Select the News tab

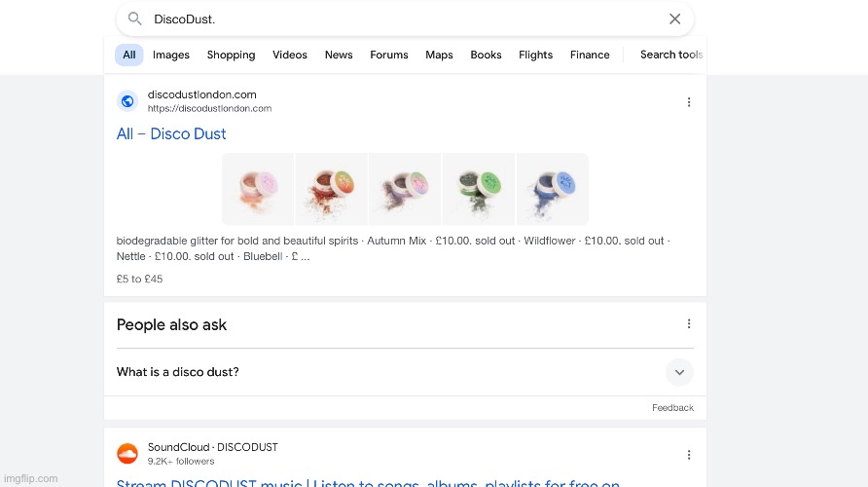click(x=339, y=56)
